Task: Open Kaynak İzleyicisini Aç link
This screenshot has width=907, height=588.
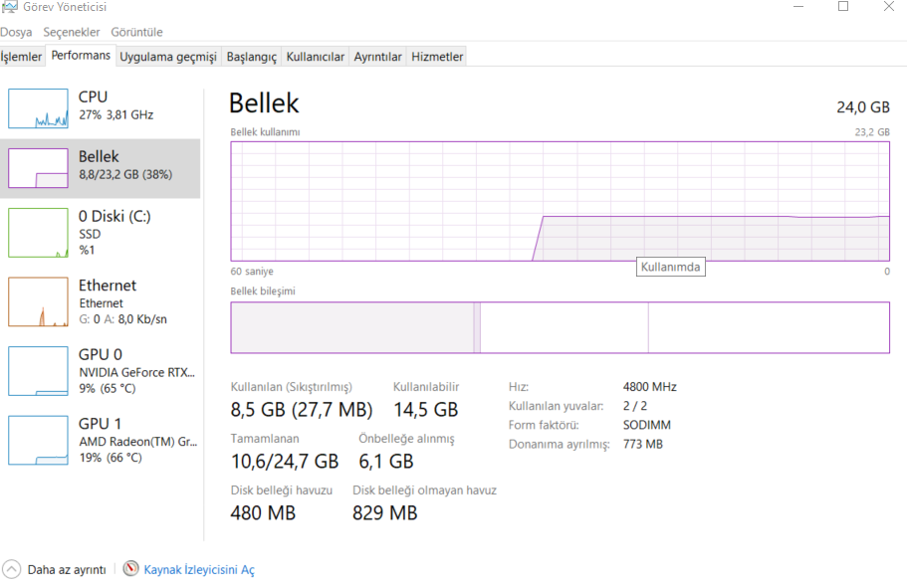Action: (199, 570)
